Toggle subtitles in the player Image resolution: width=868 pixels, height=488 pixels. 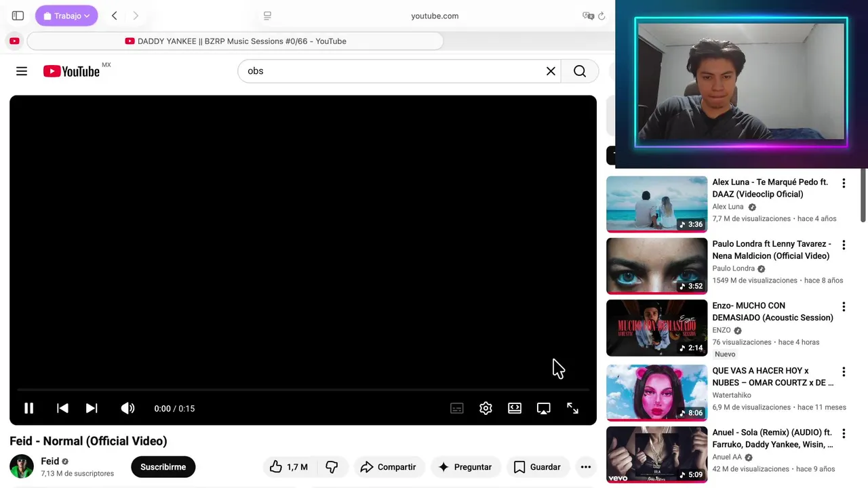pos(457,408)
